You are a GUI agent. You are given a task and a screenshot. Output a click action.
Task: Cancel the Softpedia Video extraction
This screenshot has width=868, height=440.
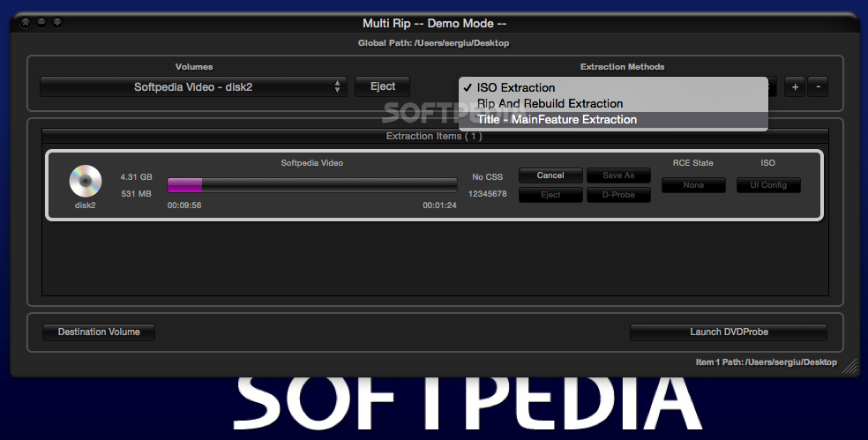550,175
